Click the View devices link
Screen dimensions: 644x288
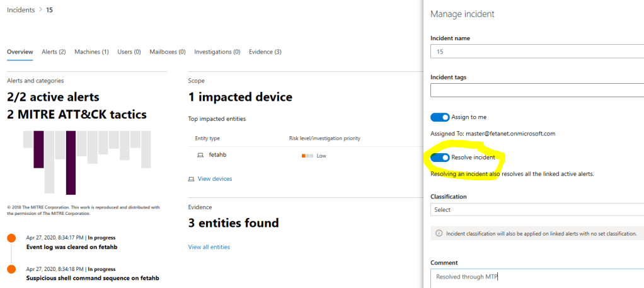[x=214, y=179]
